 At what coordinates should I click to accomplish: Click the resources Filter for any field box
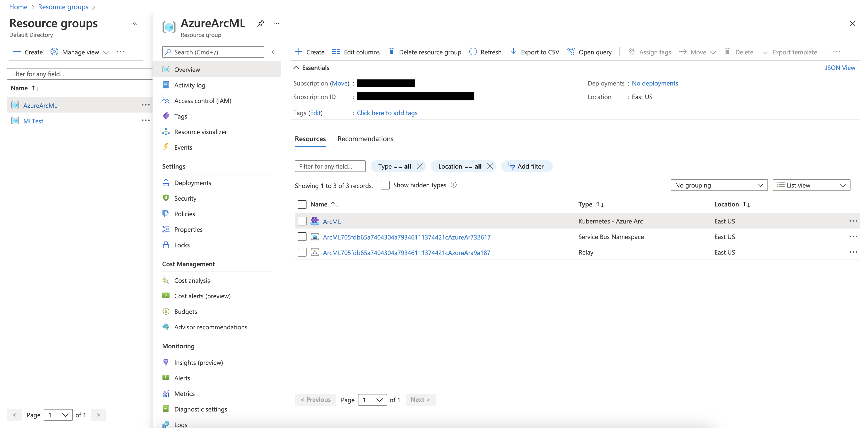pyautogui.click(x=330, y=166)
